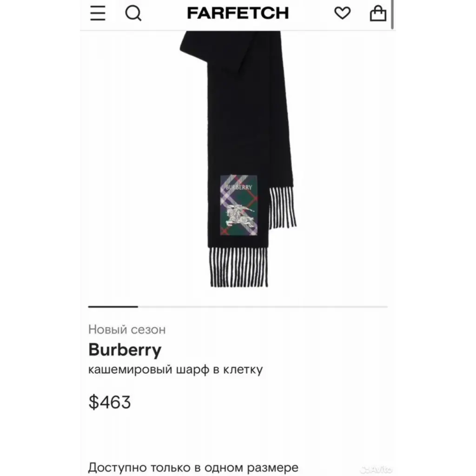Click the BURBERRY text on patch
This screenshot has height=476, width=476.
coord(239,187)
